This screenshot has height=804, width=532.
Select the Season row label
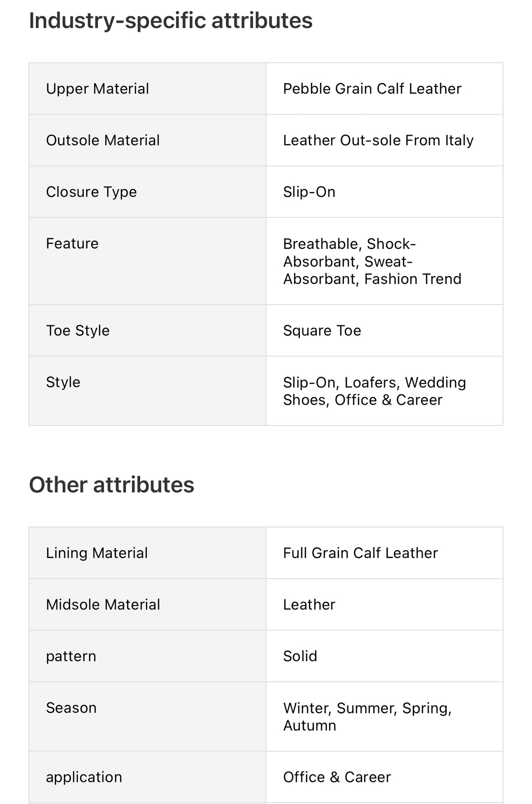(71, 708)
